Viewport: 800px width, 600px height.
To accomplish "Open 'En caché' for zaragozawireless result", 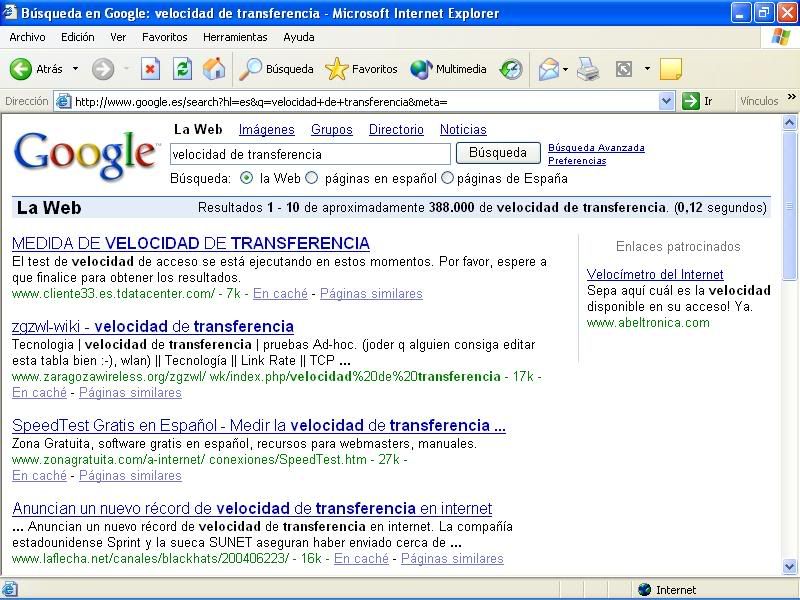I will click(x=39, y=393).
